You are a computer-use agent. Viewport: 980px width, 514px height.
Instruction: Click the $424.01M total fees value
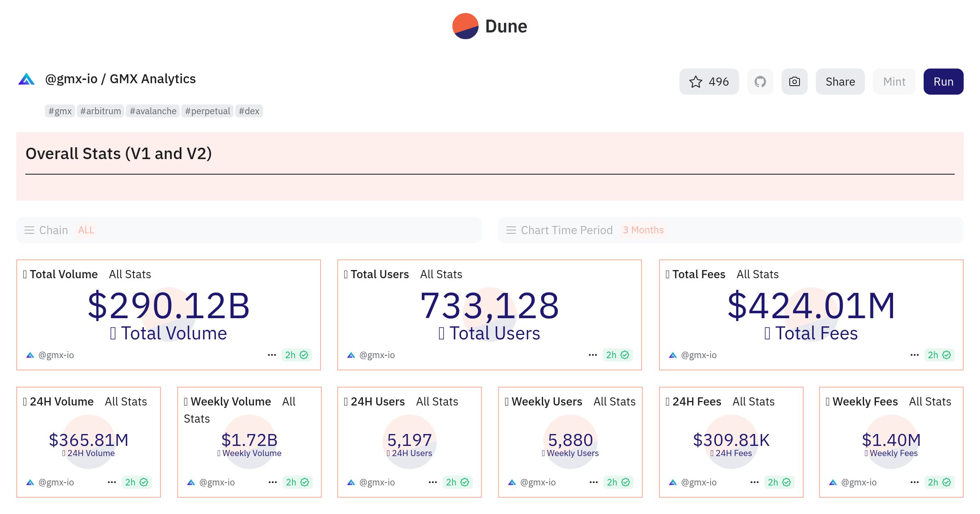(811, 305)
